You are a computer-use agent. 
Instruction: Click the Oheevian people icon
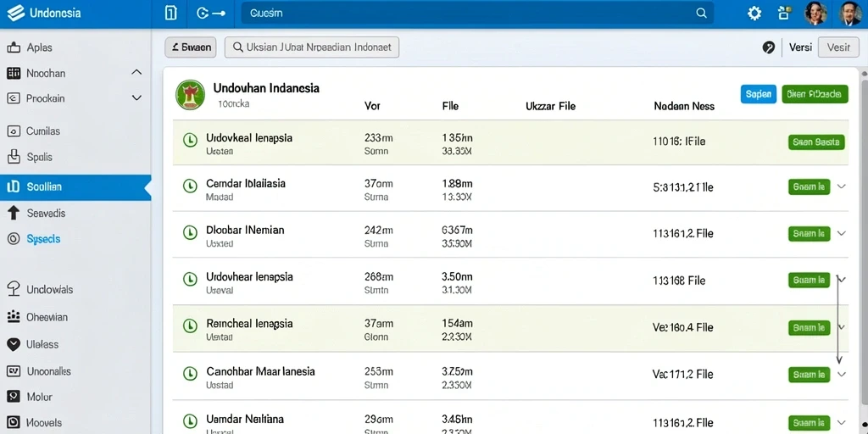14,317
